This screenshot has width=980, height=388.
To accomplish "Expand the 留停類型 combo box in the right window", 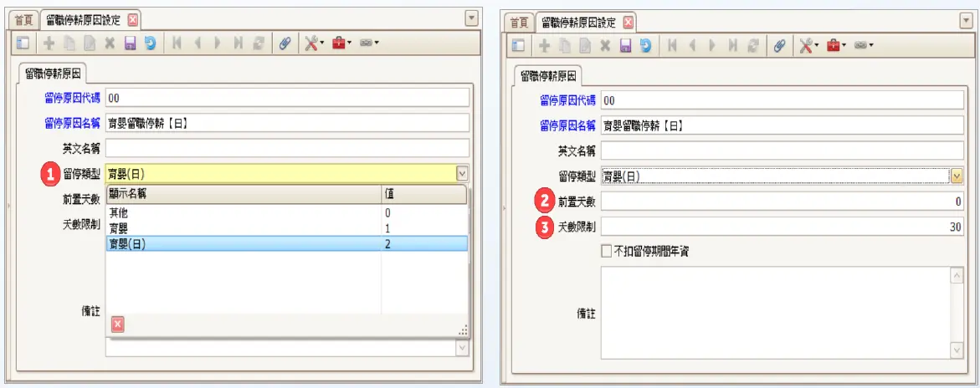I will [x=957, y=176].
